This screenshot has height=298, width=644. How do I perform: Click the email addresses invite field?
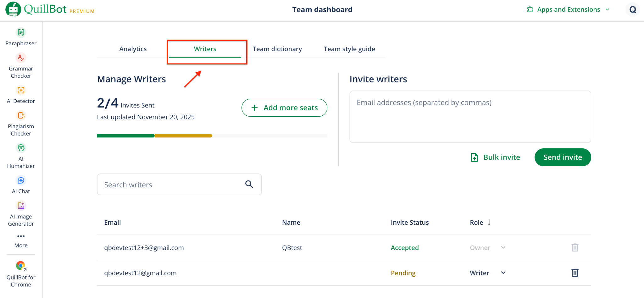coord(470,117)
